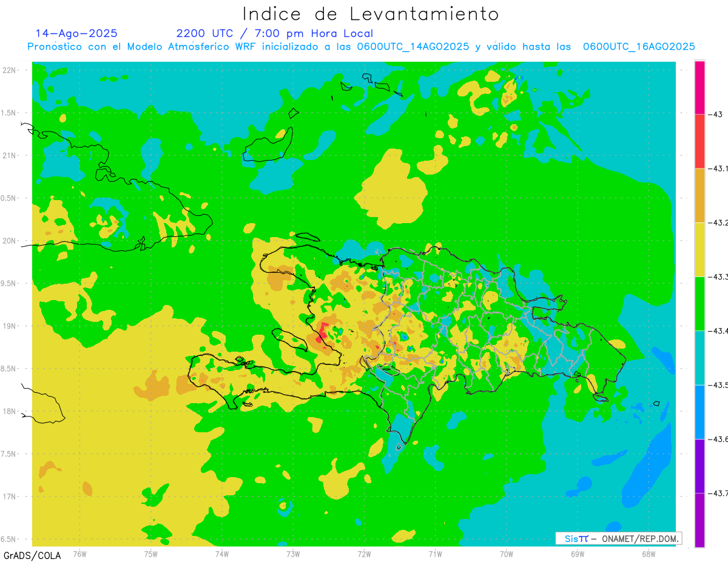
Task: Click the '0600UTC_16AGO2025' valid-until time text
Action: click(x=639, y=47)
